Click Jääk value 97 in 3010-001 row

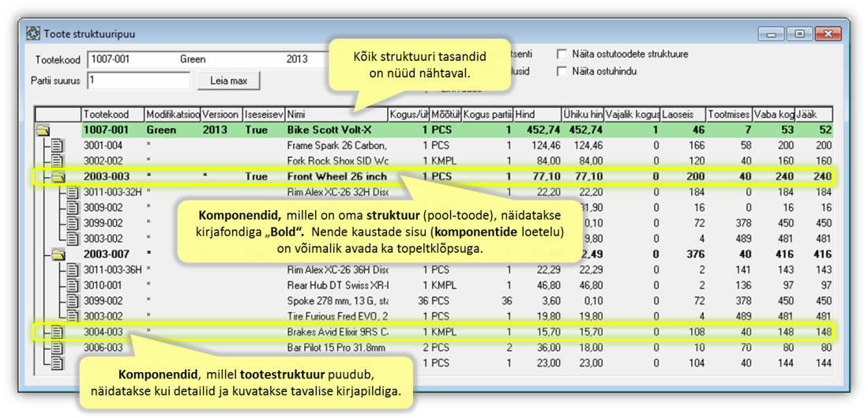click(826, 285)
